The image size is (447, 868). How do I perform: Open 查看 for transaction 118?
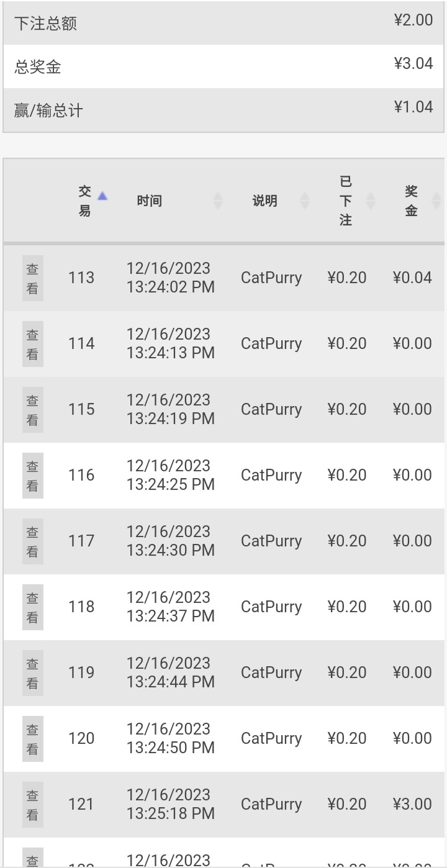click(33, 607)
